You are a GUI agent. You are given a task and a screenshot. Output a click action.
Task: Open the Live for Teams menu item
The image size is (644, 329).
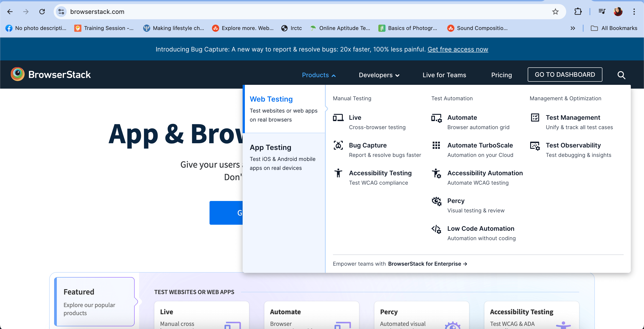pyautogui.click(x=444, y=75)
